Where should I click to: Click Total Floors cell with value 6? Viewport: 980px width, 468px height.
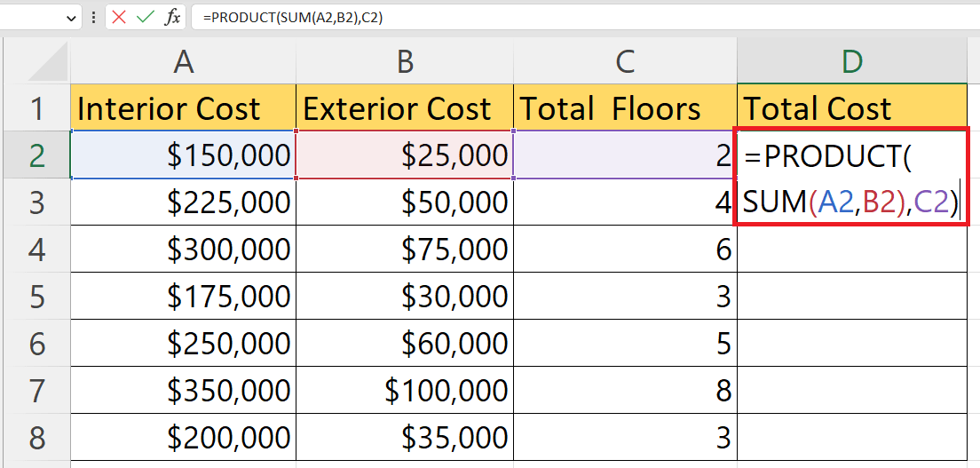point(625,249)
